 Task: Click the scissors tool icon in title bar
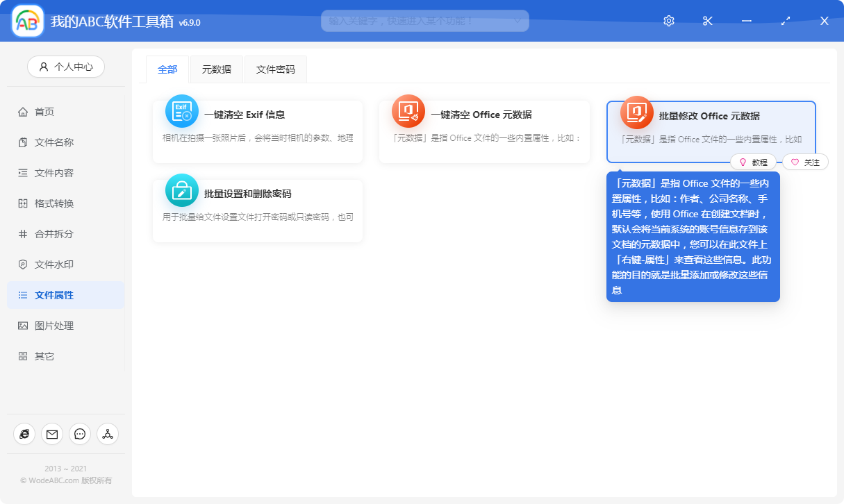pyautogui.click(x=707, y=21)
